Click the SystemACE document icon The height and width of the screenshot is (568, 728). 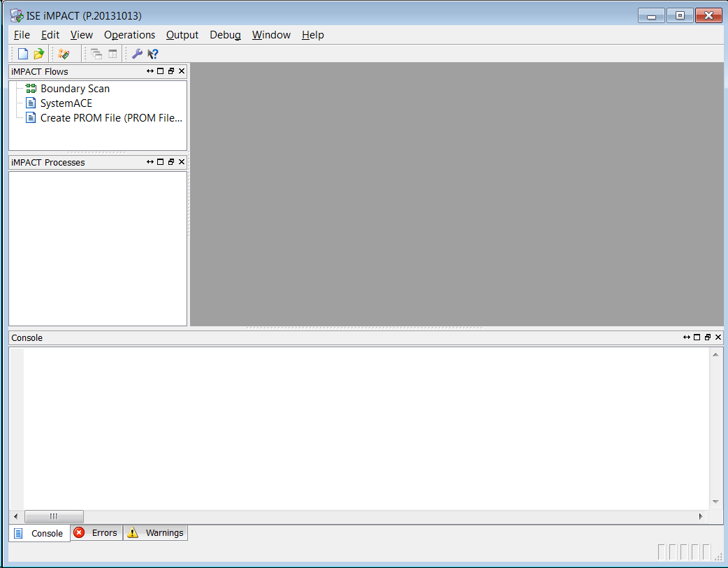tap(31, 103)
